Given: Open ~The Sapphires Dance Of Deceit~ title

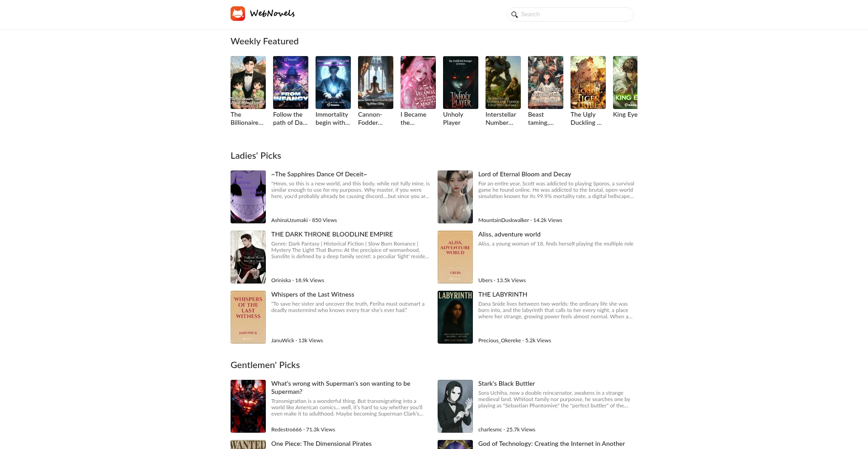Looking at the screenshot, I should [319, 174].
